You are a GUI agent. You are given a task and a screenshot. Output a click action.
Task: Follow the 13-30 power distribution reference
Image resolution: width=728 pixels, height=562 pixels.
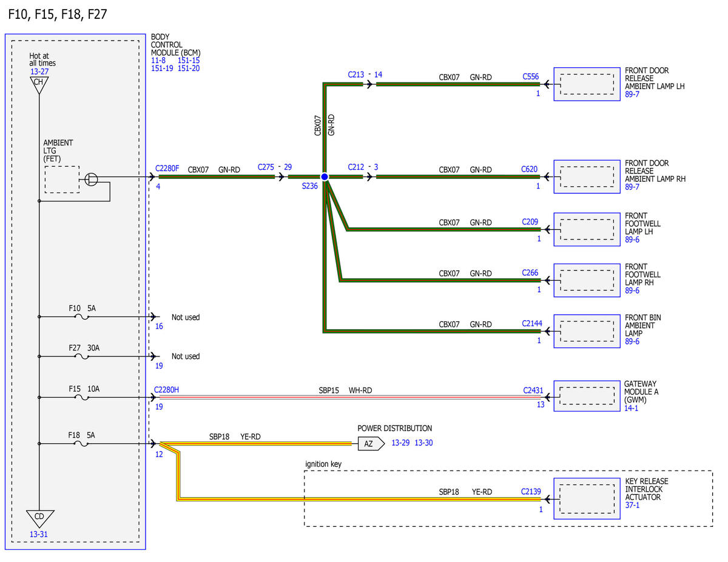point(423,443)
